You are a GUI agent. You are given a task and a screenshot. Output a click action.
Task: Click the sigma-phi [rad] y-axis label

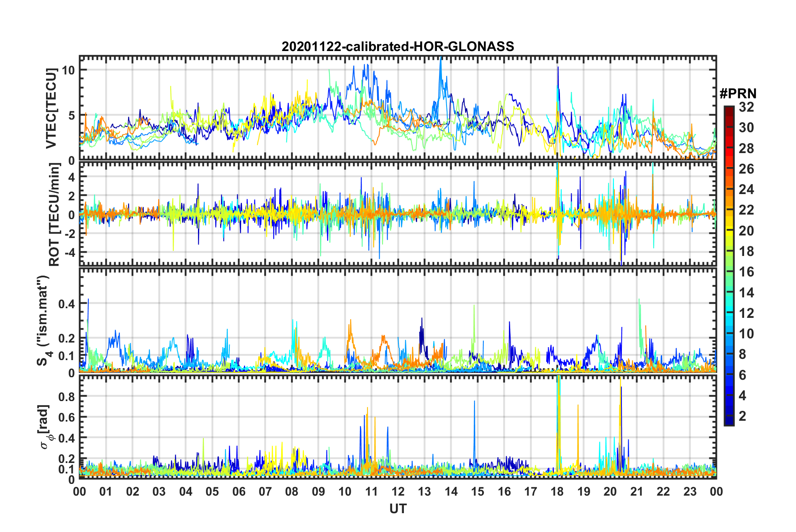[46, 427]
